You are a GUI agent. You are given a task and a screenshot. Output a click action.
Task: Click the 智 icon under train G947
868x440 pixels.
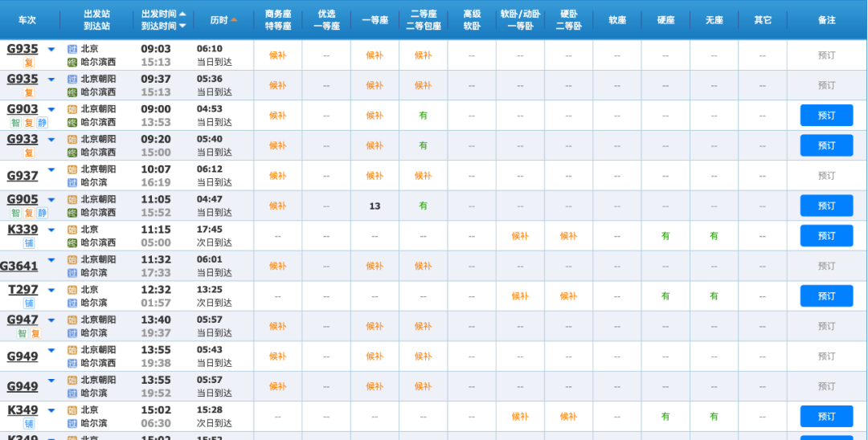click(x=23, y=333)
